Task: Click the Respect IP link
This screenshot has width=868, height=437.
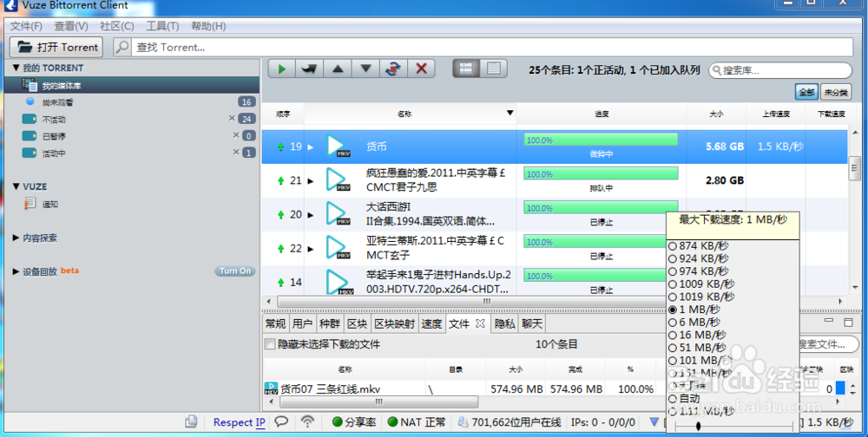Action: 240,422
